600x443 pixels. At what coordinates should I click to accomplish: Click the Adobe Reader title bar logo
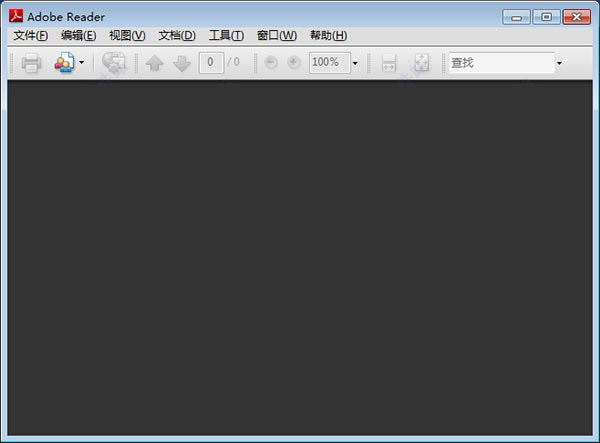[16, 16]
